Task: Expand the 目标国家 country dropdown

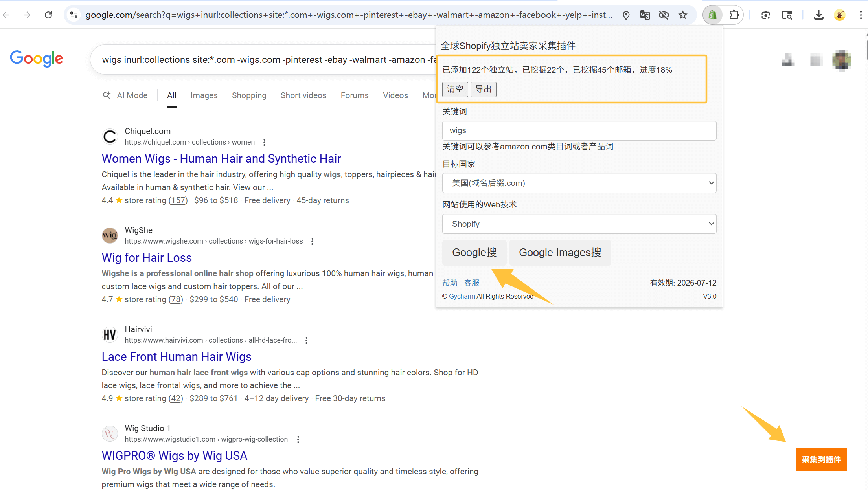Action: click(579, 183)
